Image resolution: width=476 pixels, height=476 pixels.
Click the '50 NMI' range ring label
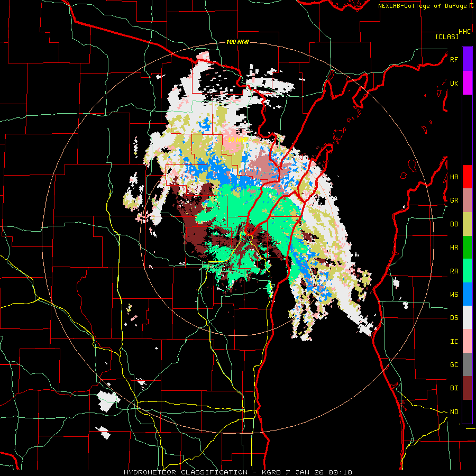pos(237,140)
